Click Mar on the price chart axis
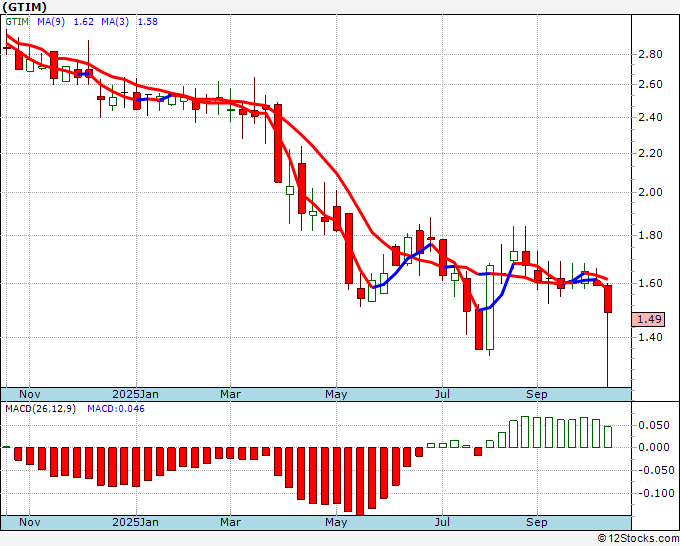 coord(230,394)
